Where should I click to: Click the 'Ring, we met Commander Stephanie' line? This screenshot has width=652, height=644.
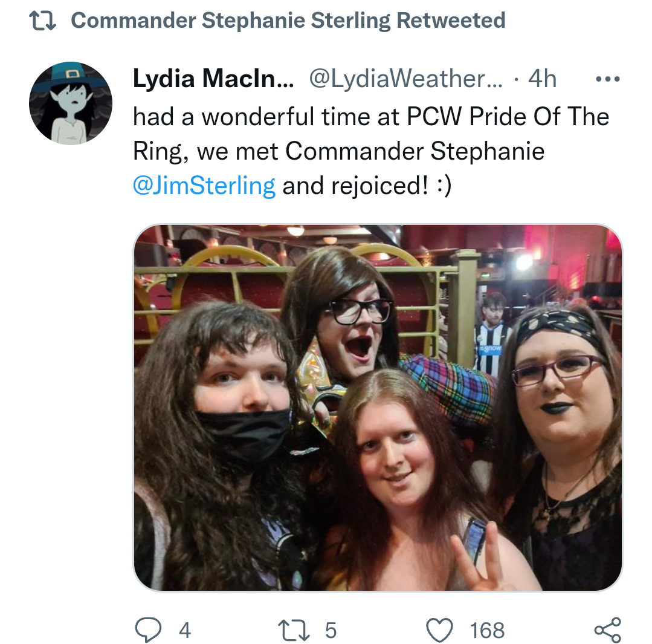(338, 151)
